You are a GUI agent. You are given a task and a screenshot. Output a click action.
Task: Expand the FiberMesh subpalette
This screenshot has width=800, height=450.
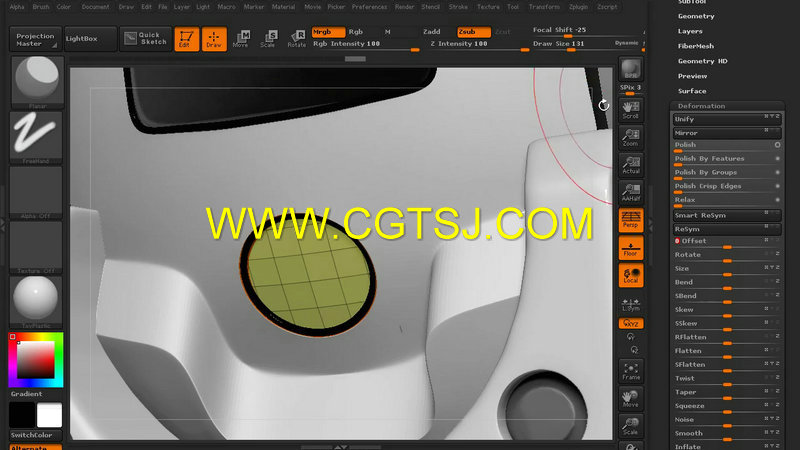(x=695, y=46)
